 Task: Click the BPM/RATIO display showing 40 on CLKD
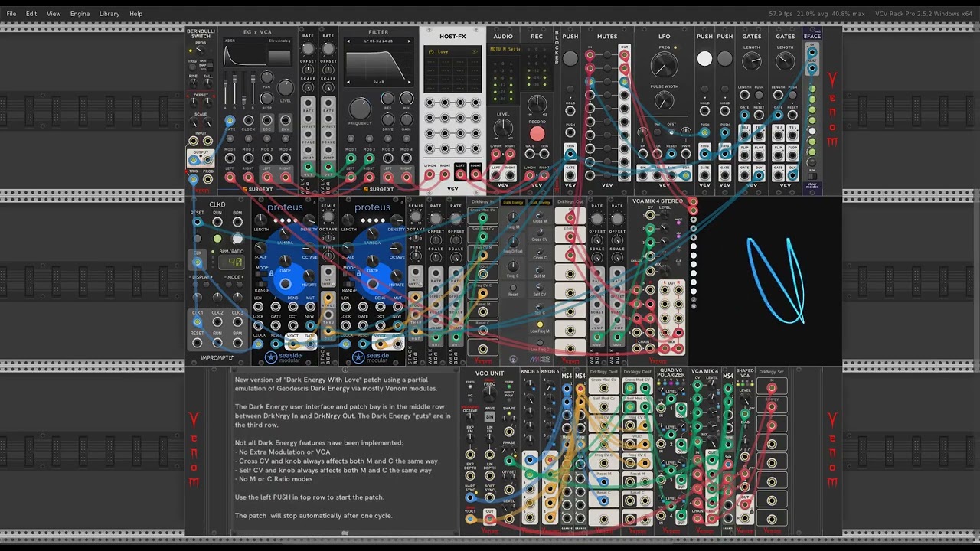[x=232, y=262]
